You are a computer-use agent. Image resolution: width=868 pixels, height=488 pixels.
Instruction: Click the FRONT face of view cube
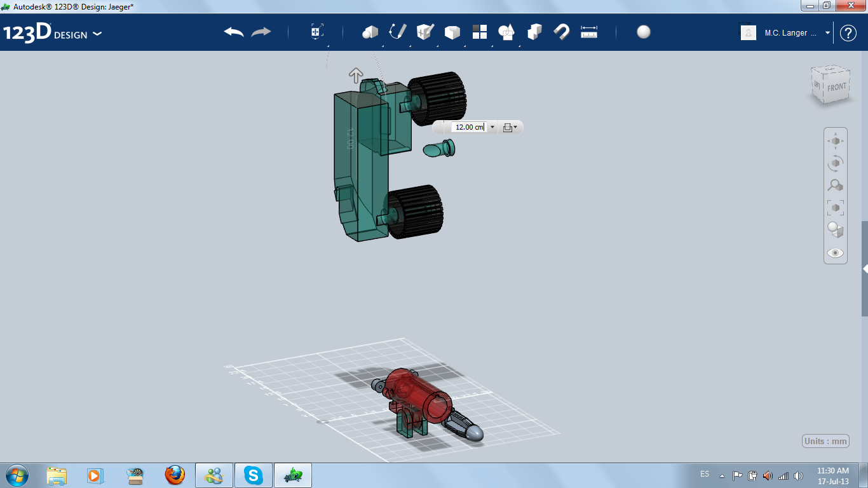(836, 86)
